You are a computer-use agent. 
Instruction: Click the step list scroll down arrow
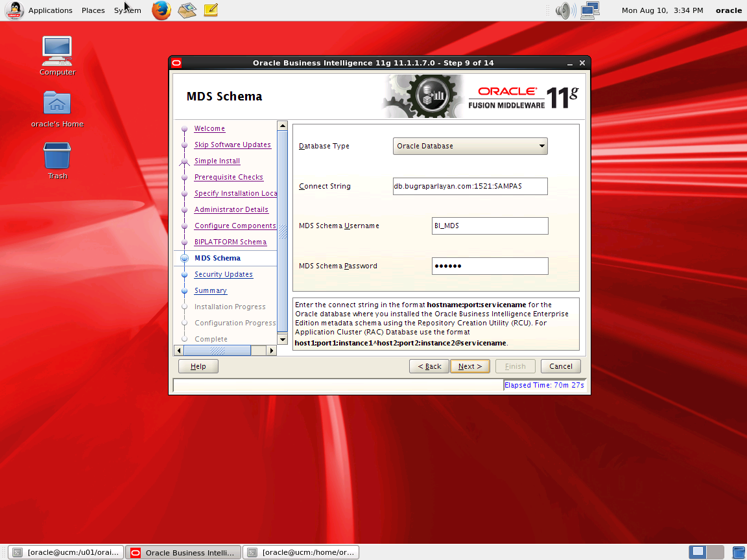point(283,340)
